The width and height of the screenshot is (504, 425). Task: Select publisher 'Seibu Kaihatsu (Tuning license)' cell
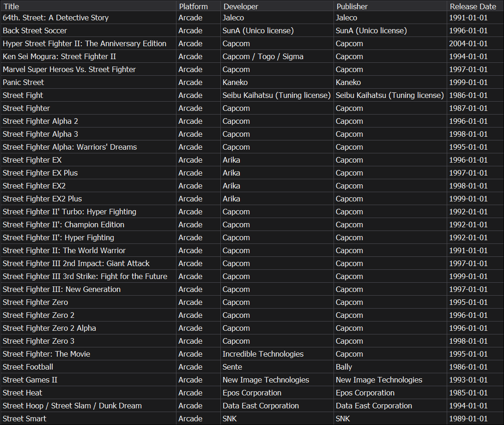tap(389, 95)
